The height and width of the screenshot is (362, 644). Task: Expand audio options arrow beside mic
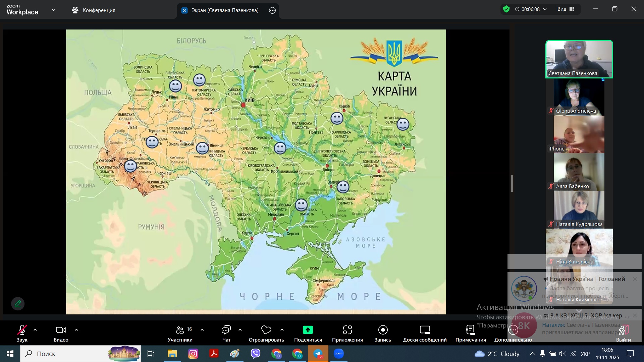click(x=35, y=330)
